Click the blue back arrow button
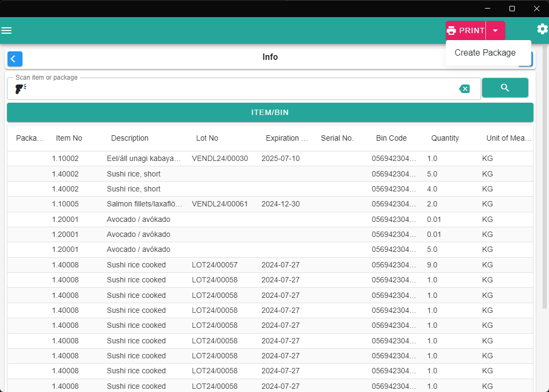 click(x=15, y=59)
